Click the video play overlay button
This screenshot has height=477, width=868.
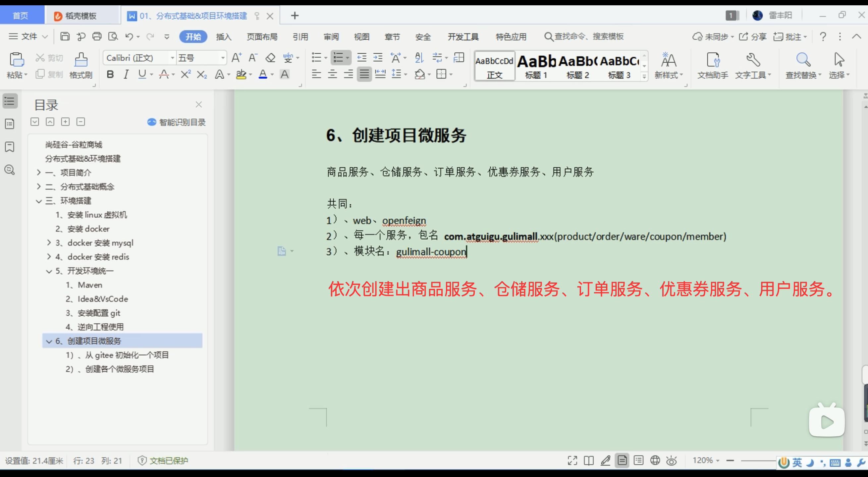point(827,421)
